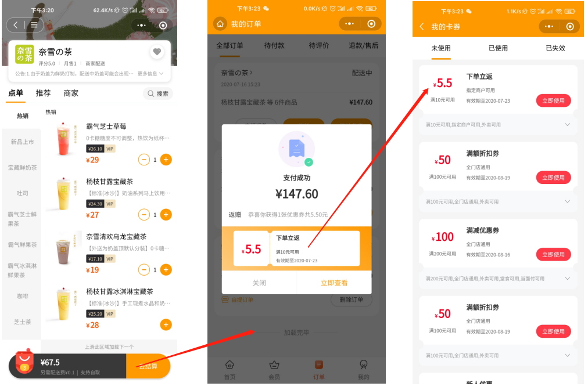588x390 pixels.
Task: Tap 去结算 checkout button
Action: pos(148,366)
